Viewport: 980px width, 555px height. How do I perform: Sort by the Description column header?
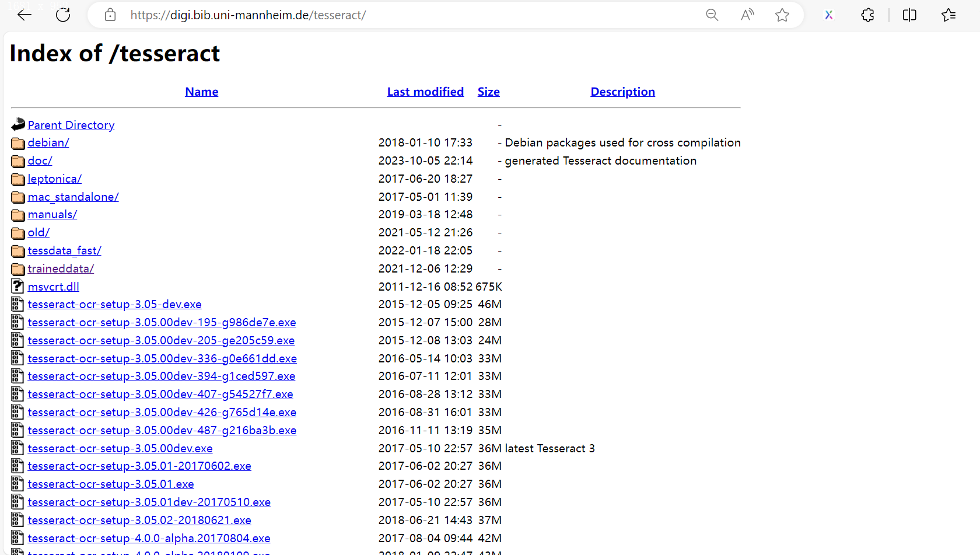(622, 92)
